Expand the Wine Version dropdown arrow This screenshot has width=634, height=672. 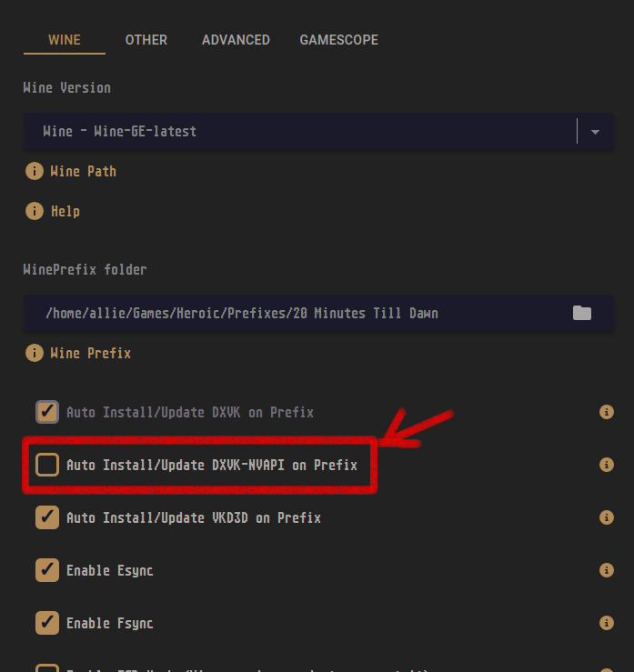(595, 132)
